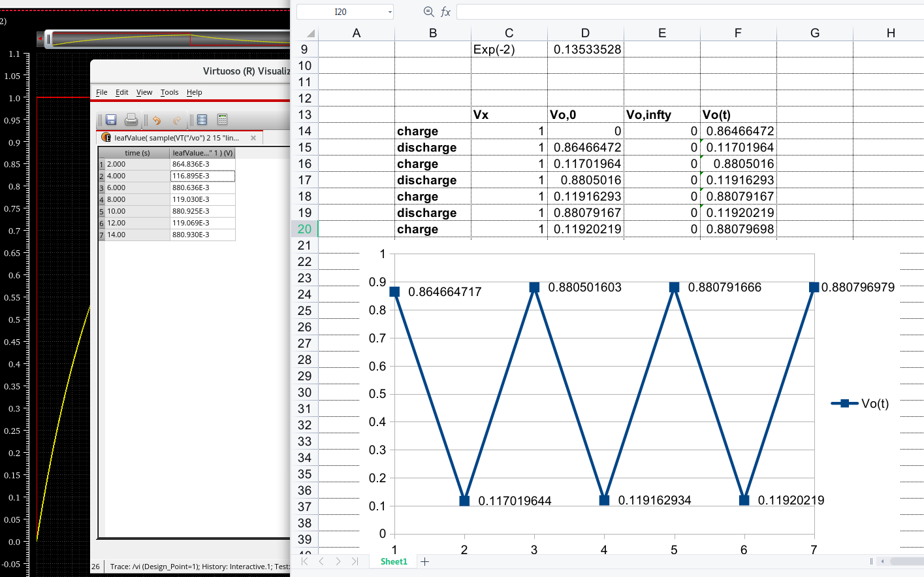This screenshot has height=577, width=924.
Task: Click previous sheet navigation arrow
Action: tap(321, 561)
